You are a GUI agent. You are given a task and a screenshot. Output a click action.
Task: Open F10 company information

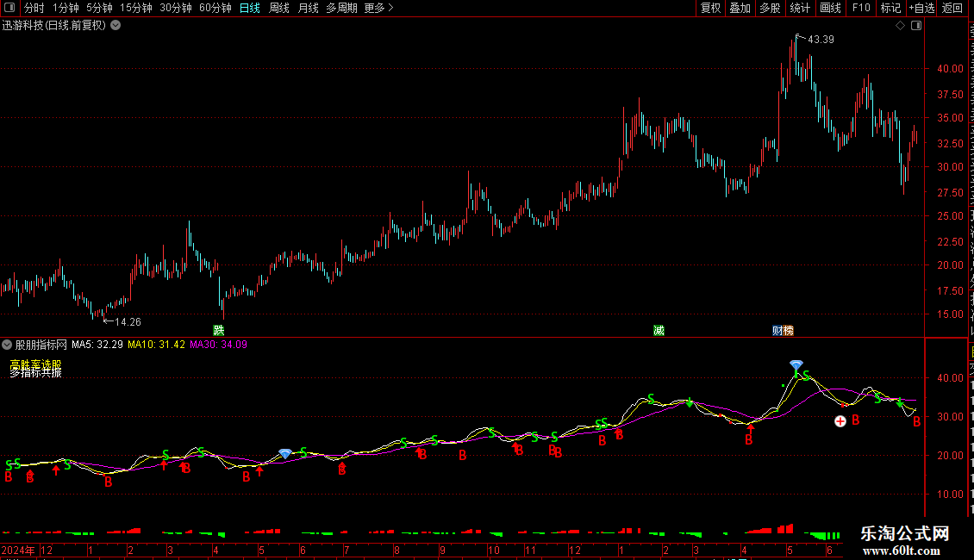[861, 8]
